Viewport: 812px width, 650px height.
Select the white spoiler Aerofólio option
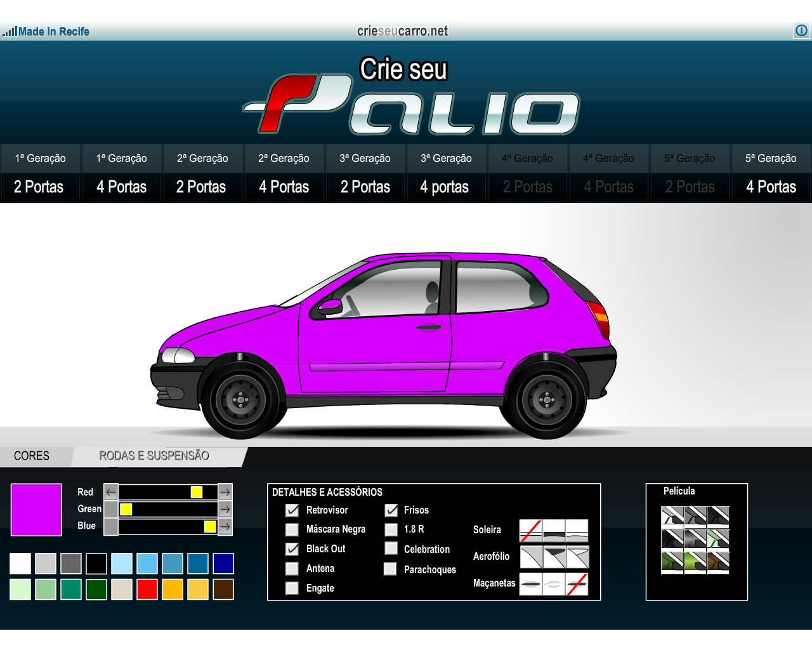(x=578, y=557)
